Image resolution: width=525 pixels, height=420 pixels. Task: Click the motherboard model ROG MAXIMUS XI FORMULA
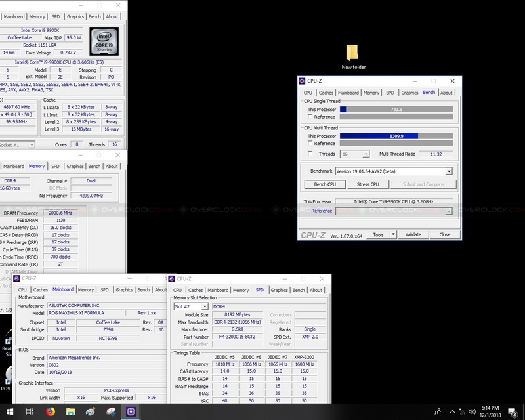click(x=85, y=313)
